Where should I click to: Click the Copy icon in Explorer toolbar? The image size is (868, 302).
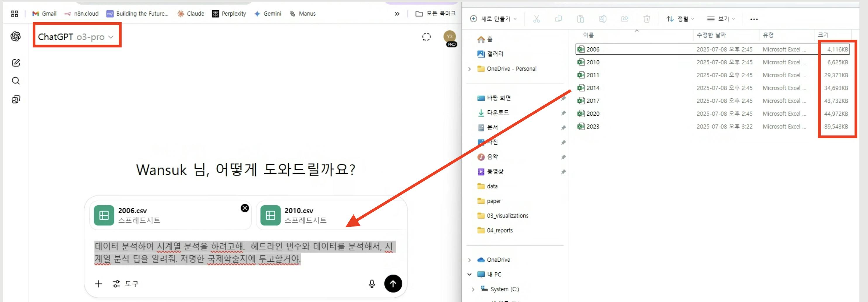(558, 19)
